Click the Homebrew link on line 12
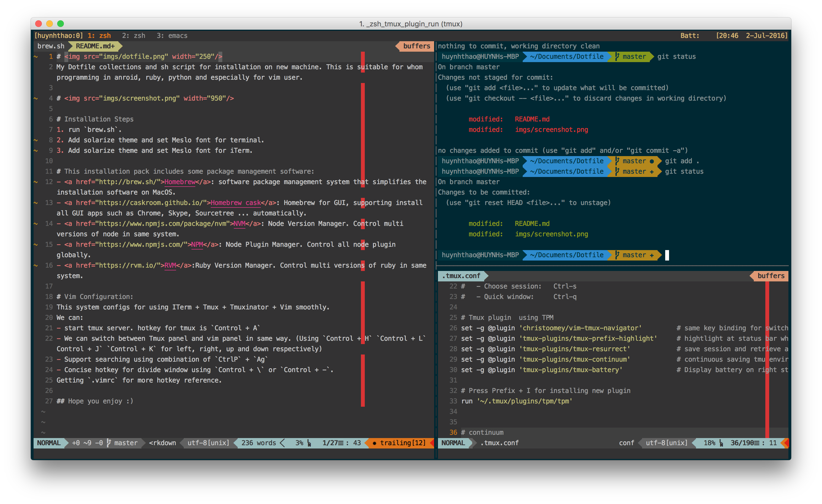This screenshot has height=504, width=822. coord(180,182)
